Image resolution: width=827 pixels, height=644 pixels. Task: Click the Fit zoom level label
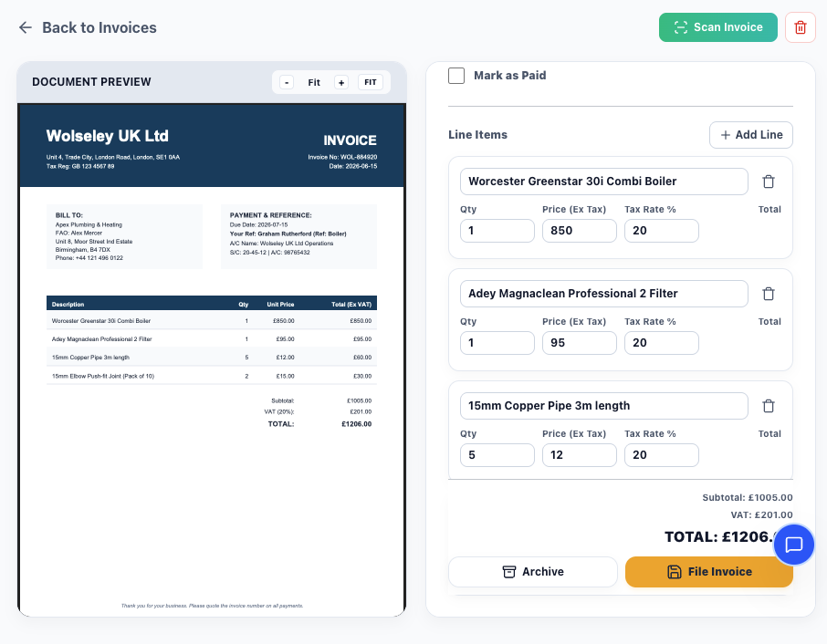point(314,82)
